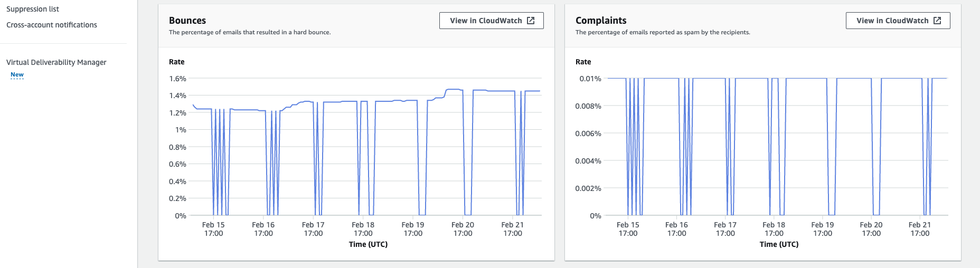Click Feb 21 17:00 label on Complaints chart
The width and height of the screenshot is (980, 268).
coord(920,229)
